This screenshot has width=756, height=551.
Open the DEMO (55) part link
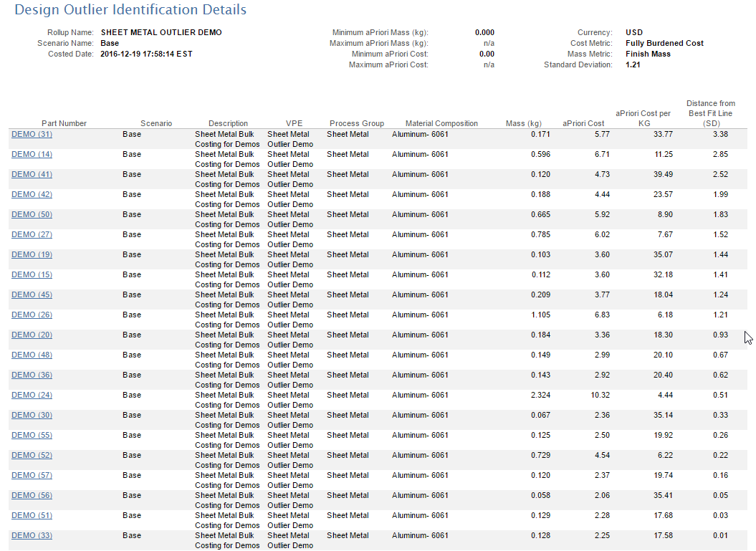point(32,435)
